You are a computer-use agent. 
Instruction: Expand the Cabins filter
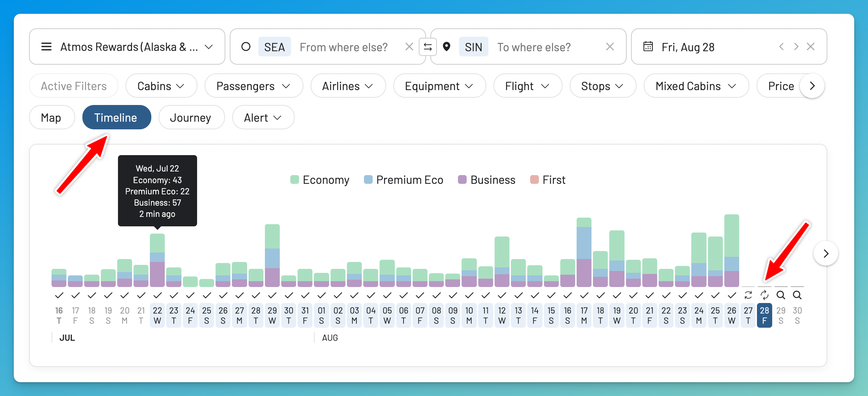pos(161,86)
